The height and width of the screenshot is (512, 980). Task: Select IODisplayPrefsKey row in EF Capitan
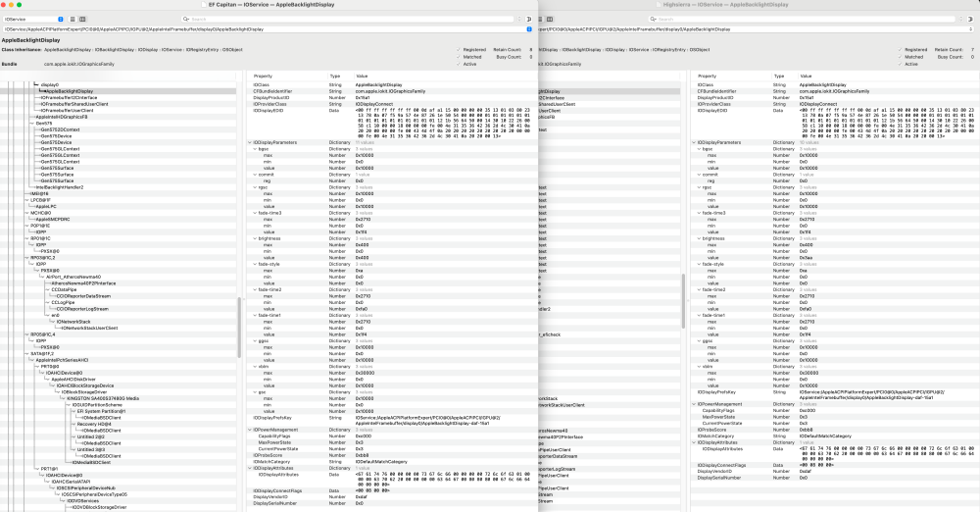point(391,420)
